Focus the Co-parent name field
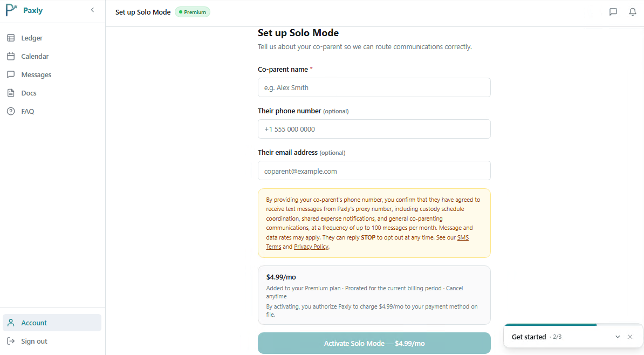This screenshot has height=355, width=644. pyautogui.click(x=374, y=87)
